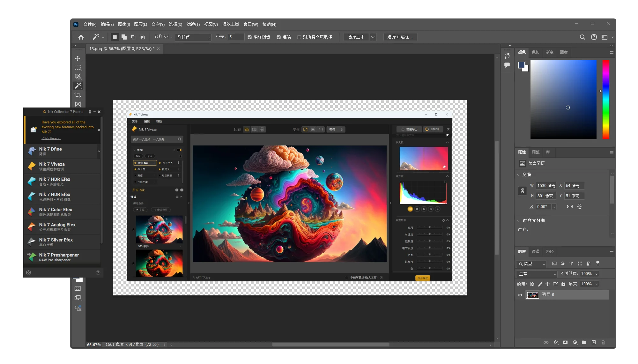Filter layers by pixel layers icon
The width and height of the screenshot is (638, 364).
click(x=554, y=264)
